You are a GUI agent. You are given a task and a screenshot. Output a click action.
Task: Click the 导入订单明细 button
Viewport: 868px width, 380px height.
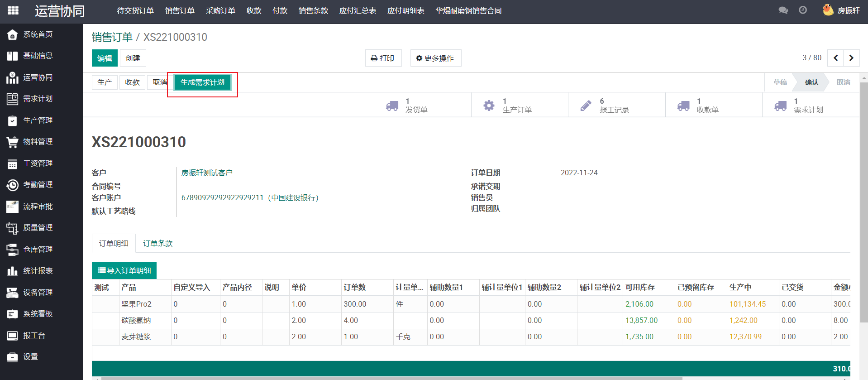pyautogui.click(x=124, y=270)
